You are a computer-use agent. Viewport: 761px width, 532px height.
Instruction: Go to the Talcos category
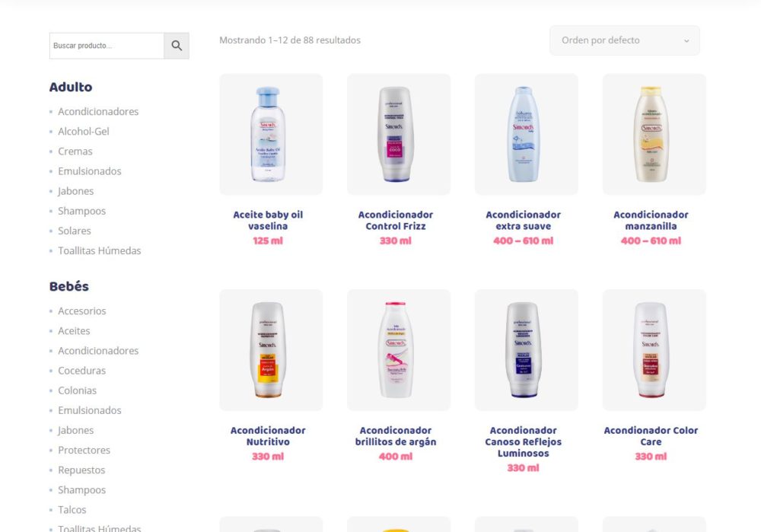point(72,510)
